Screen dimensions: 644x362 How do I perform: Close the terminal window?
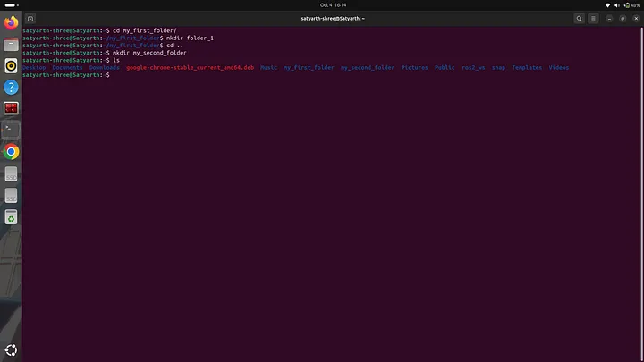tap(636, 19)
